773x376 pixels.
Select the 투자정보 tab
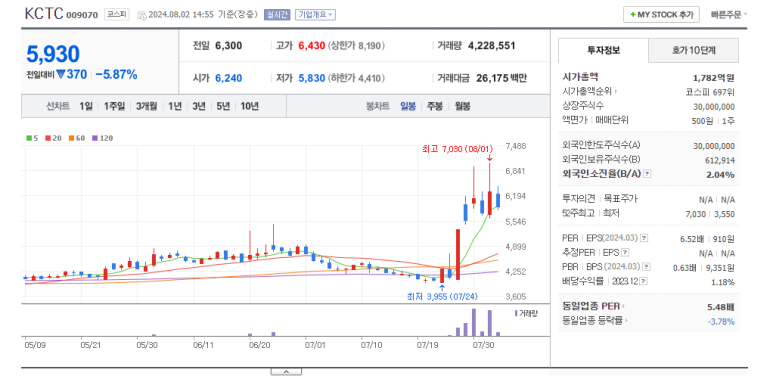click(603, 50)
